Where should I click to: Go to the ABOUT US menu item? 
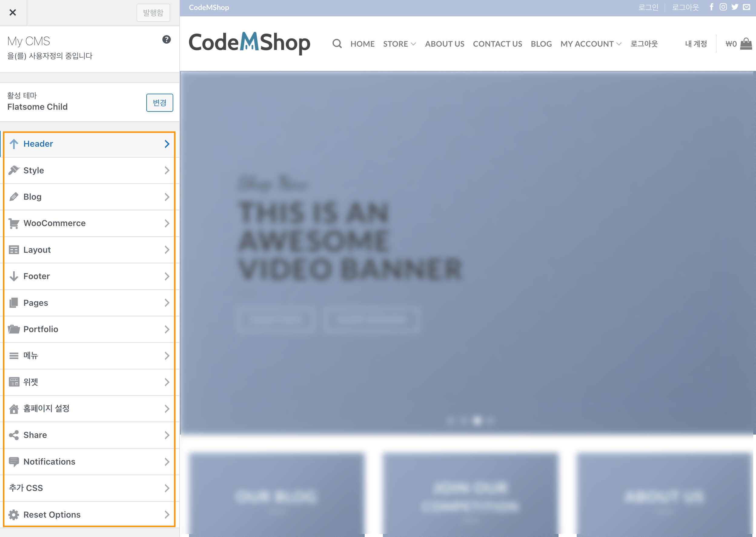point(444,44)
